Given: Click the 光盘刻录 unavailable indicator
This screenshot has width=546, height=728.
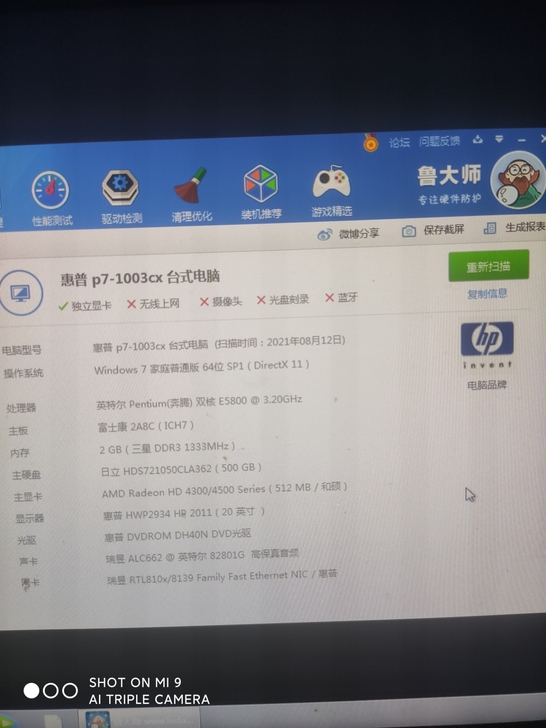Looking at the screenshot, I should click(x=283, y=300).
